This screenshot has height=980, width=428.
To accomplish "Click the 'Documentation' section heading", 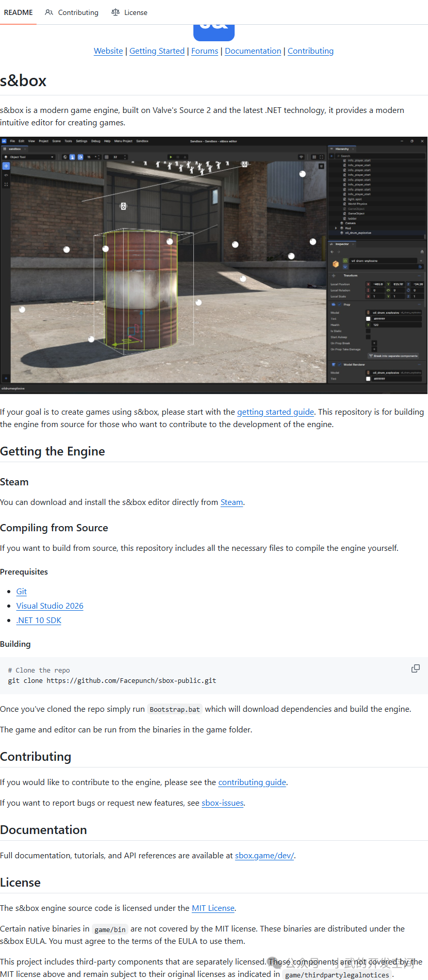I will coord(43,830).
